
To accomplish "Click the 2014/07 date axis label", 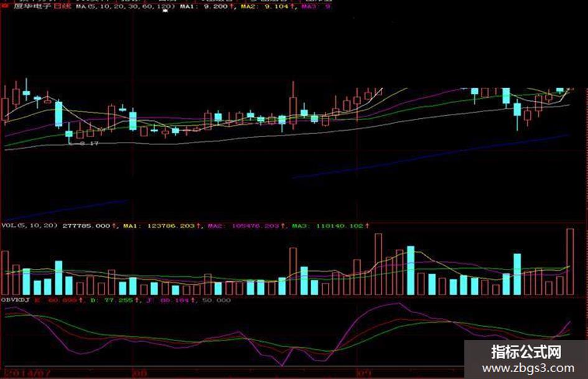I will pos(28,373).
